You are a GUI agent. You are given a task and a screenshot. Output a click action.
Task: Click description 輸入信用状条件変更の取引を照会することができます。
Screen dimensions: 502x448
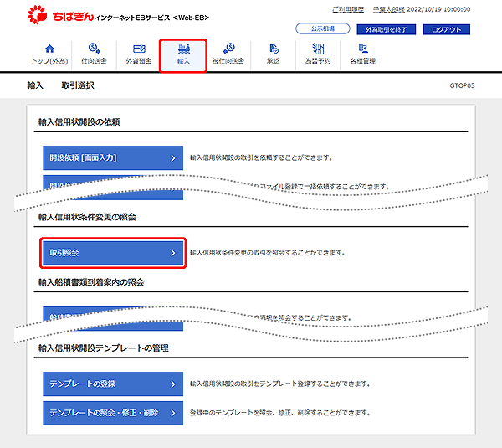pos(268,253)
